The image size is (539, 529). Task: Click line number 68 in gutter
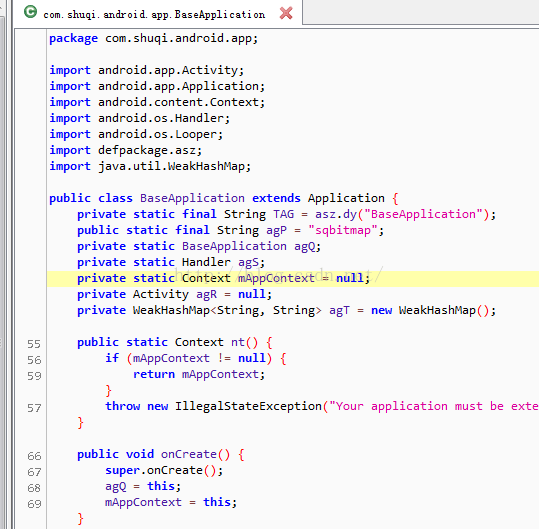point(34,488)
